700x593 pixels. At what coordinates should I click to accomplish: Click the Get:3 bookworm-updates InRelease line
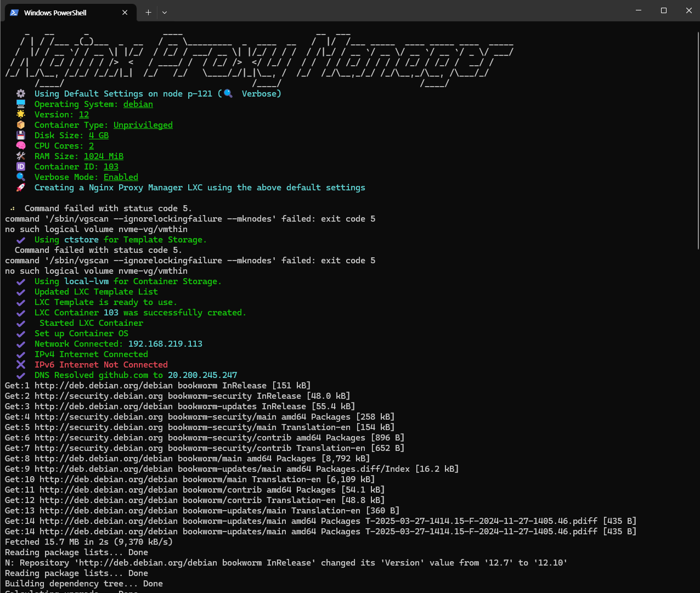point(180,406)
